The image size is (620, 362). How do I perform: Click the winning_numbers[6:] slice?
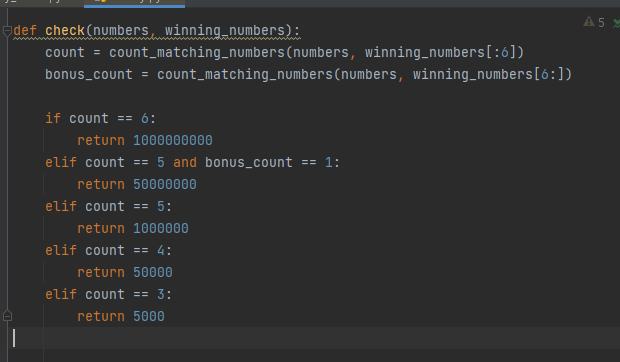tap(488, 74)
